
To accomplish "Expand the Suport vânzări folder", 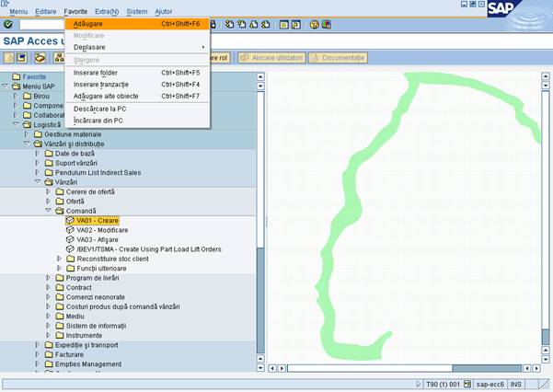I will (38, 163).
